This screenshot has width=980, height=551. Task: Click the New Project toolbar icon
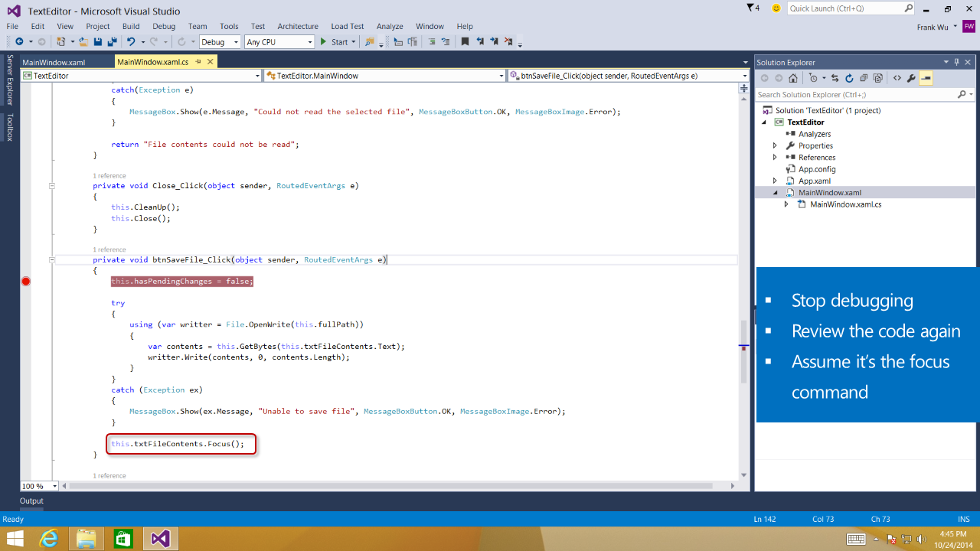60,42
